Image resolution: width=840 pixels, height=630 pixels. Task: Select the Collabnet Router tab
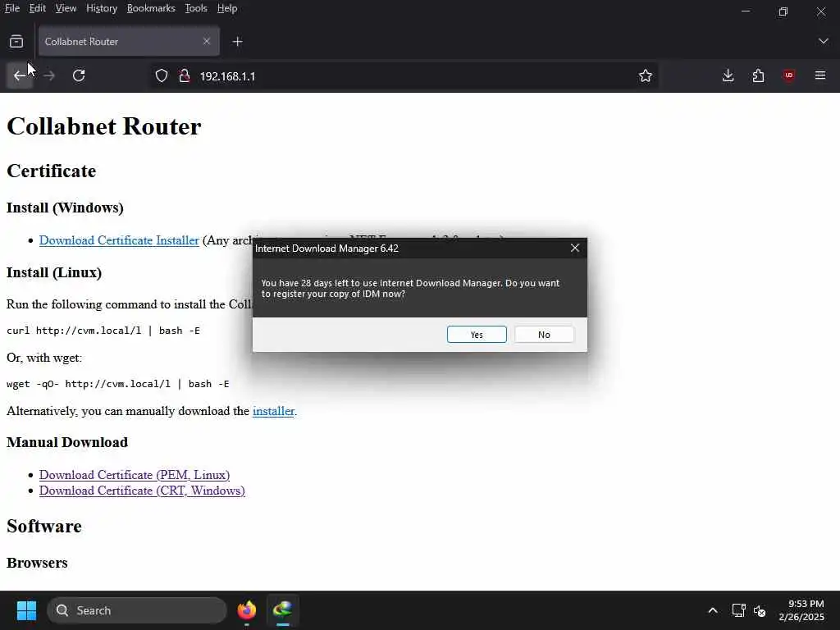(x=129, y=41)
